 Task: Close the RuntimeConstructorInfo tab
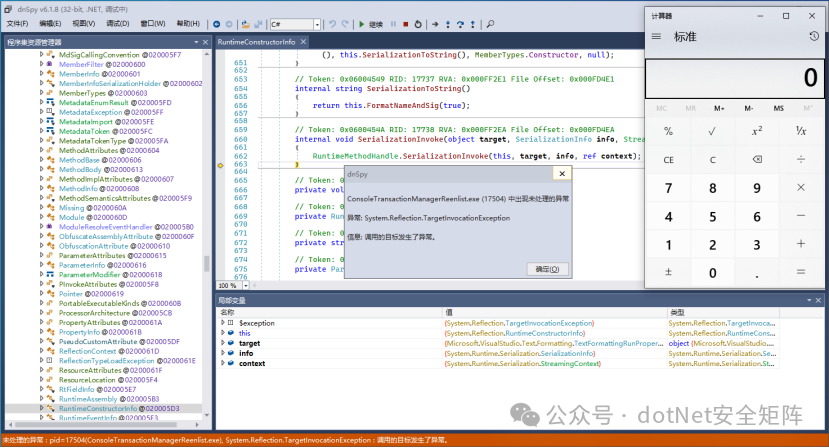(303, 42)
